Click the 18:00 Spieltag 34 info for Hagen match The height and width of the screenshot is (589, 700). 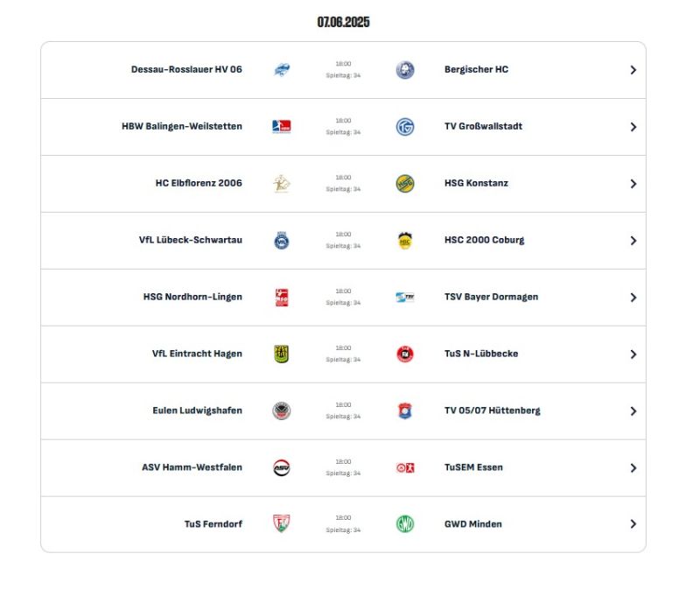tap(343, 354)
